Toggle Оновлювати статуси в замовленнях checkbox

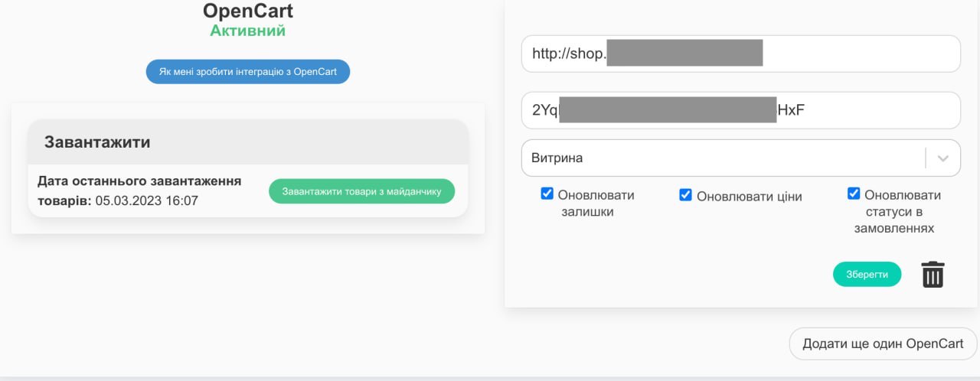click(854, 194)
